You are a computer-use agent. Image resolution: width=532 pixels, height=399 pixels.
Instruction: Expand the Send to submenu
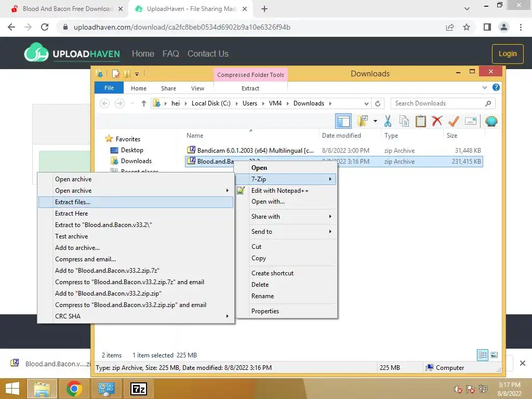click(286, 231)
